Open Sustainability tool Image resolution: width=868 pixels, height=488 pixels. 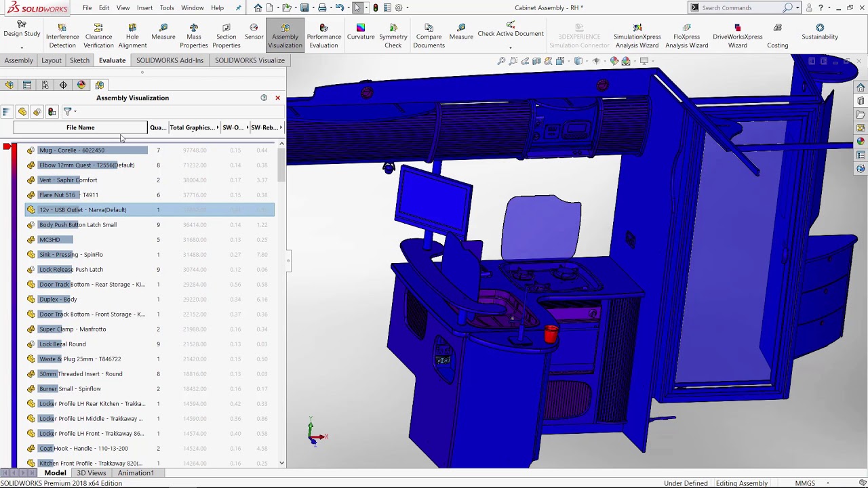[x=820, y=32]
